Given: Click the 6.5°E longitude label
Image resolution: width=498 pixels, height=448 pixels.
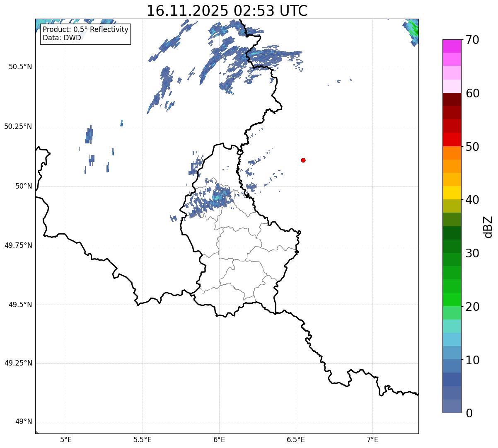Looking at the screenshot, I should pos(296,440).
